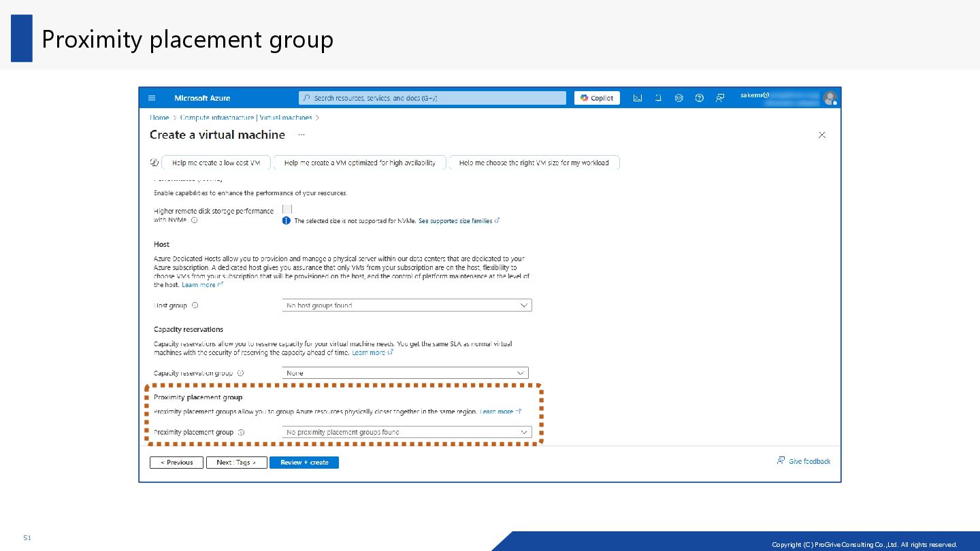The image size is (980, 551).
Task: Click the Create a virtual machine title
Action: pos(217,135)
